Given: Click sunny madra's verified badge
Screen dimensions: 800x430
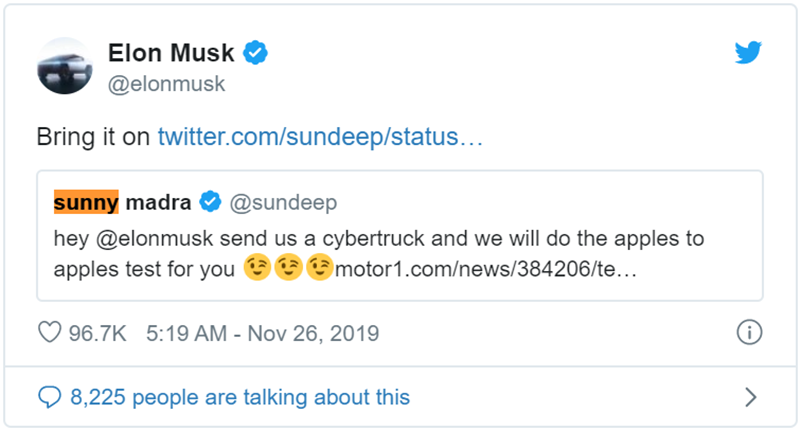Looking at the screenshot, I should point(211,203).
